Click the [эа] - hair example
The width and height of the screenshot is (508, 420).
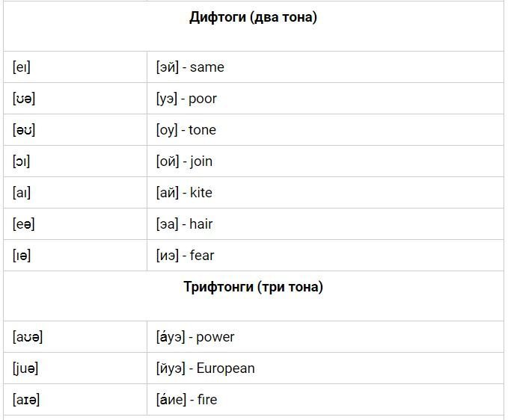click(x=184, y=224)
